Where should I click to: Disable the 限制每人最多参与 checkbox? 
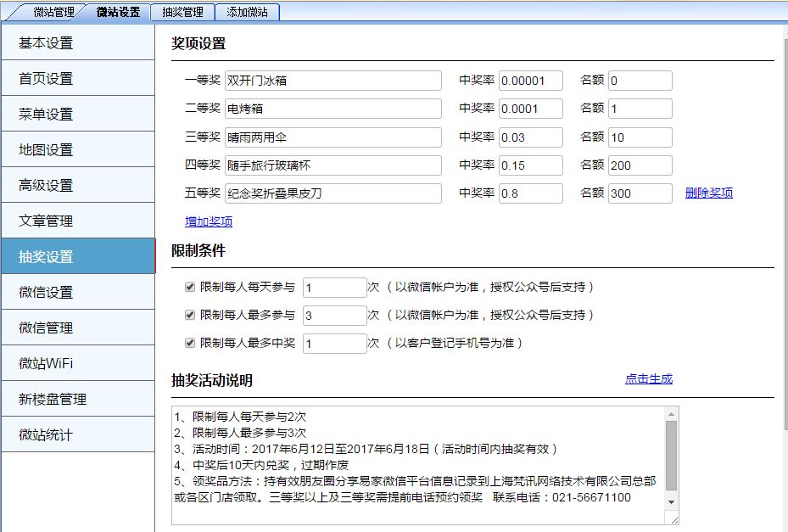(x=188, y=315)
